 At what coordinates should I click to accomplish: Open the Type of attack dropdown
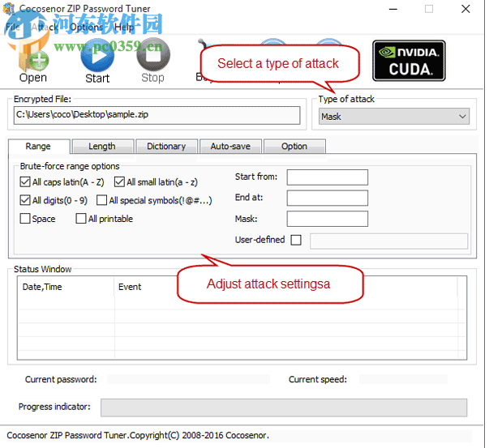394,117
